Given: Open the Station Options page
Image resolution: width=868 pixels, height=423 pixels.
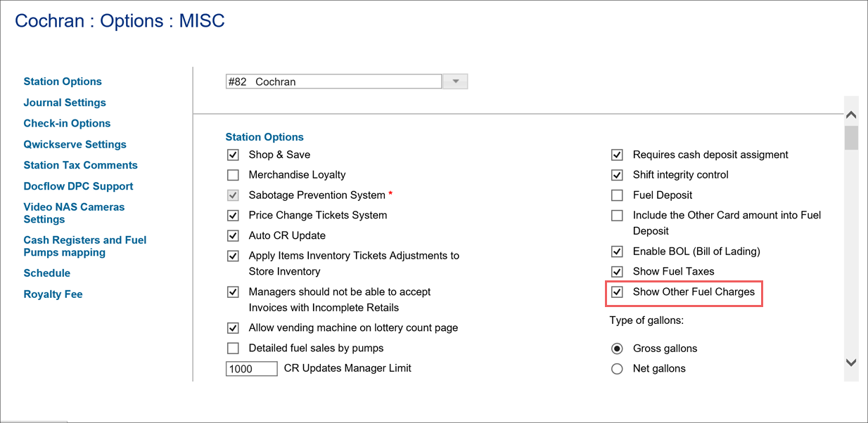Looking at the screenshot, I should coord(62,81).
